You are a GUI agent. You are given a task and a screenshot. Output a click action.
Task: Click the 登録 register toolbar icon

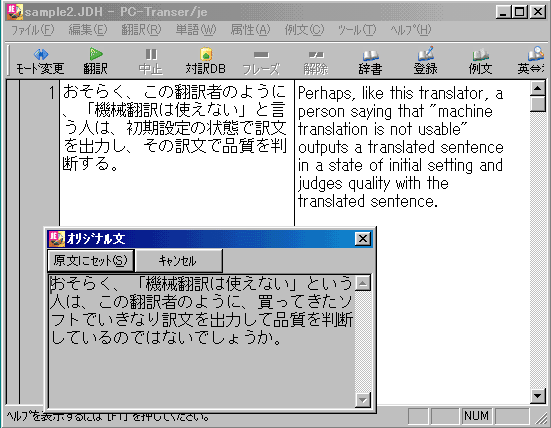click(x=426, y=61)
